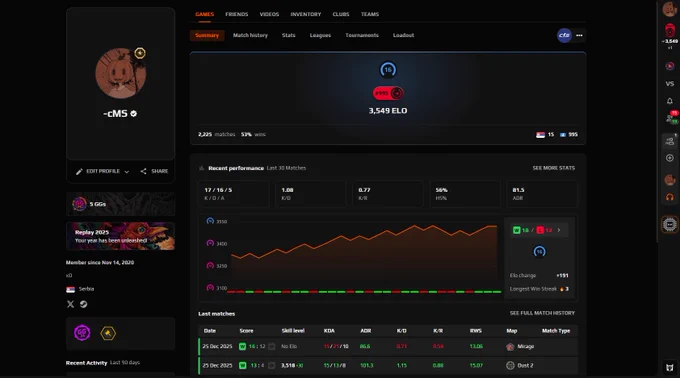Click the Share button

pos(154,171)
